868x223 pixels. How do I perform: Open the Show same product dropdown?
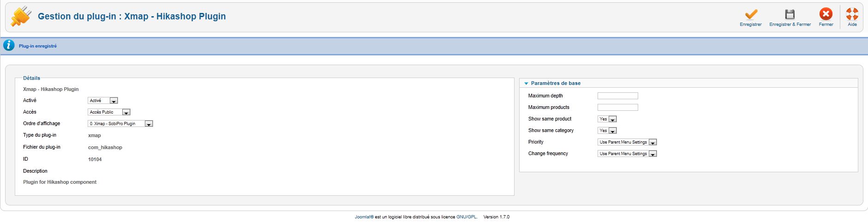[x=607, y=119]
